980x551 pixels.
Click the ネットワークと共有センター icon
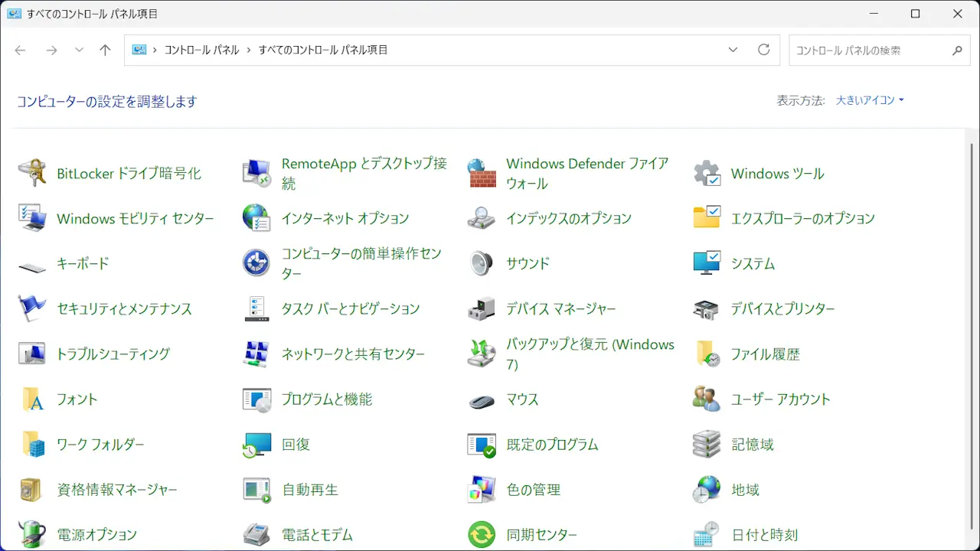pos(256,354)
